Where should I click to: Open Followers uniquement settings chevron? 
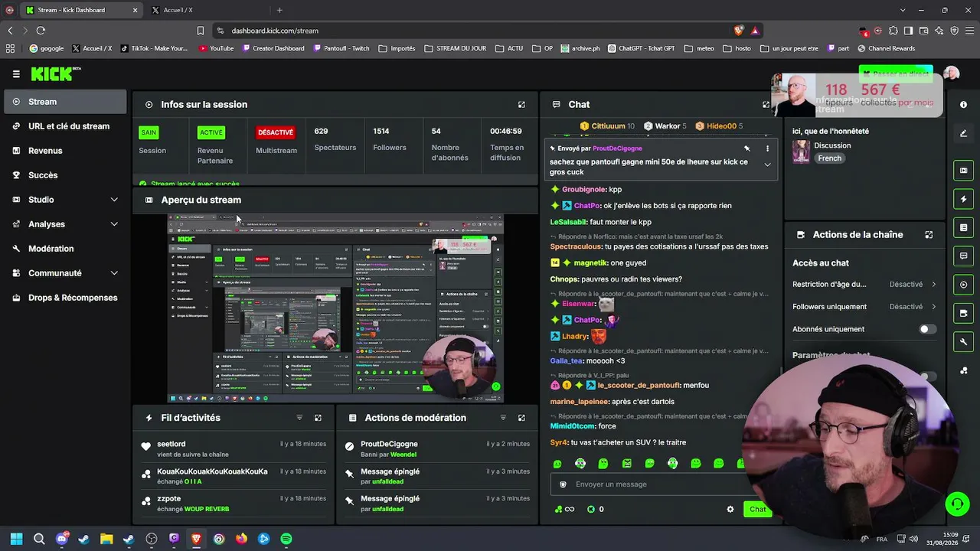tap(934, 307)
